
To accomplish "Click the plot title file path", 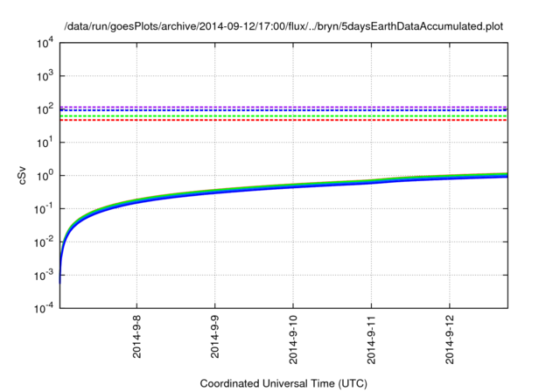I will [x=283, y=26].
